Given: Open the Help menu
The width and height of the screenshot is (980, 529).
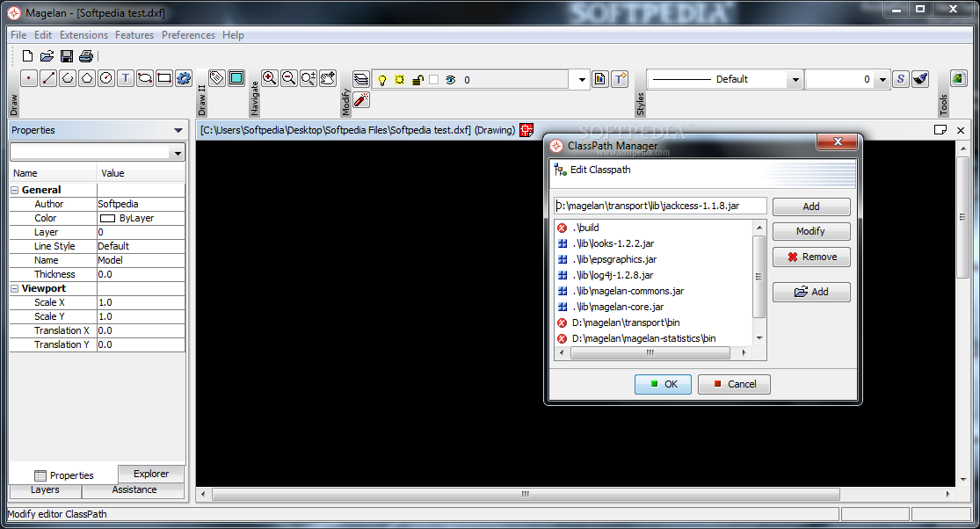Looking at the screenshot, I should click(233, 35).
